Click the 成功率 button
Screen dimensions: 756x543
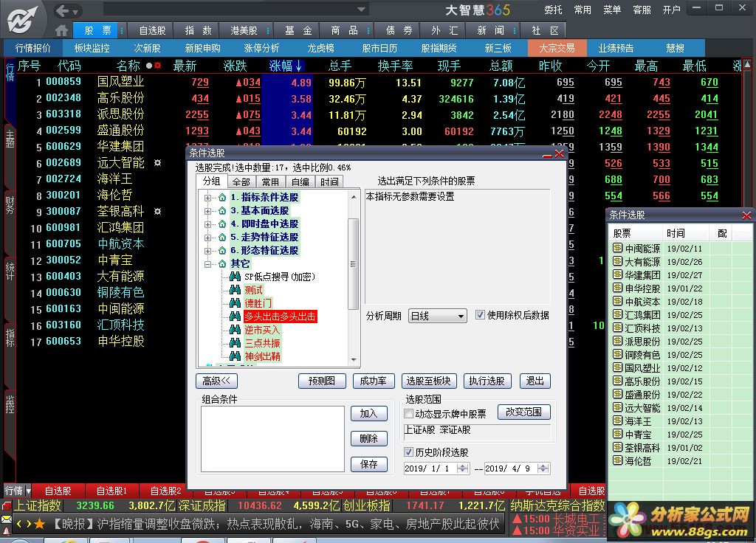coord(373,381)
